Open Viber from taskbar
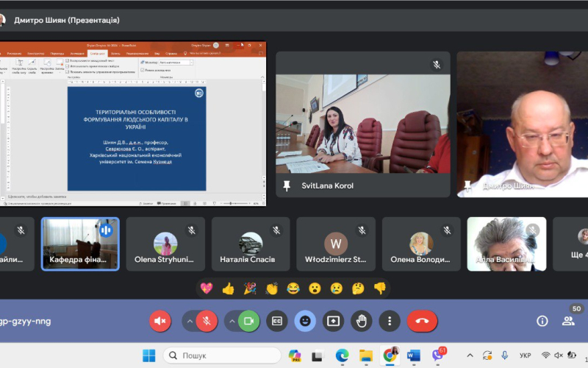Screen dimensions: 588x368 tap(437, 355)
